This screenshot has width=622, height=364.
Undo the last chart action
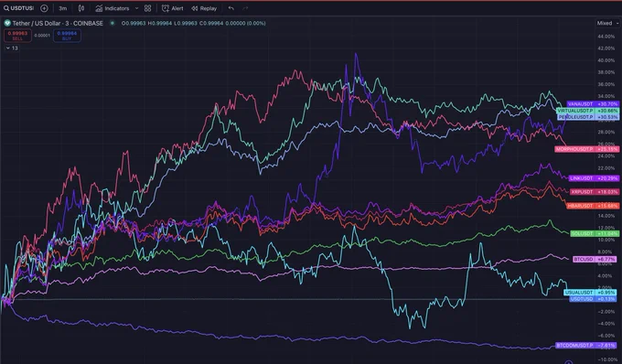[x=231, y=8]
